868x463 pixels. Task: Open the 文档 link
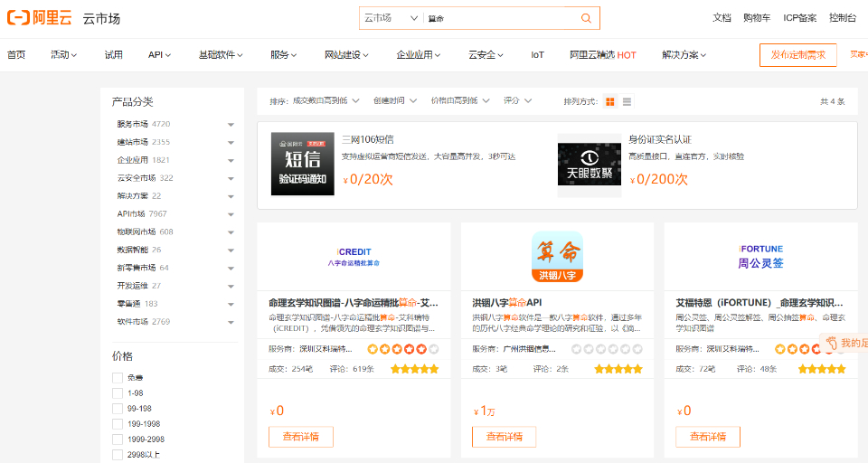tap(722, 18)
